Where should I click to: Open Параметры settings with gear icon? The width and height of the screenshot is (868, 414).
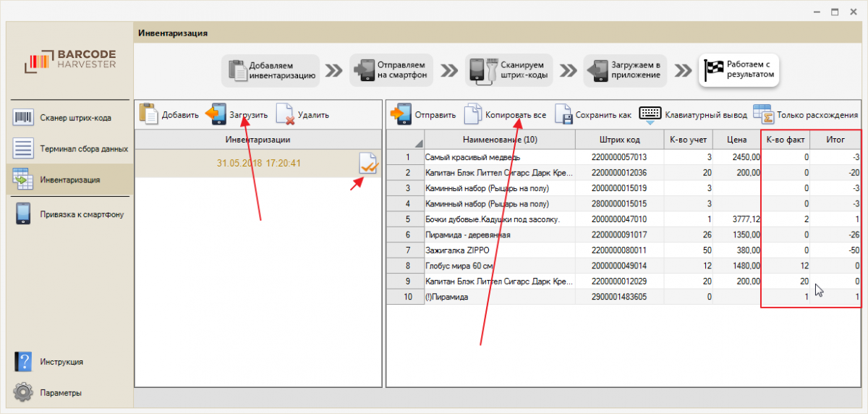23,392
